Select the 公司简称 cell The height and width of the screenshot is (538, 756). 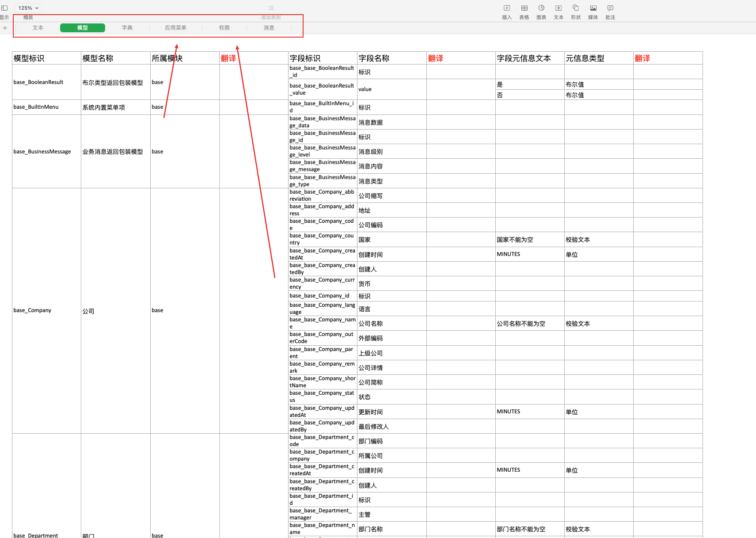click(392, 382)
